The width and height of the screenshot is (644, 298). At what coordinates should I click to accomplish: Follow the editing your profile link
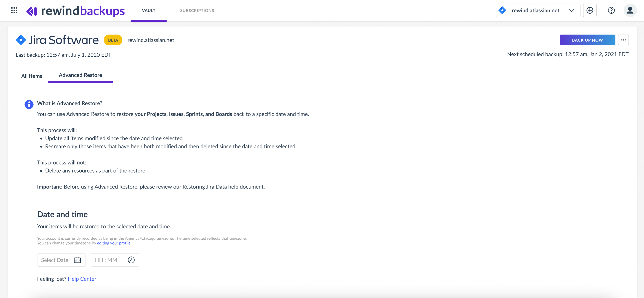coord(114,243)
